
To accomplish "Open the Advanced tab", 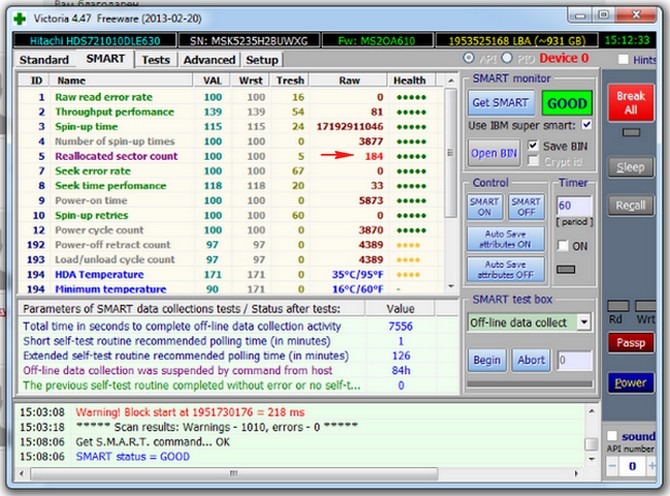I will tap(208, 60).
